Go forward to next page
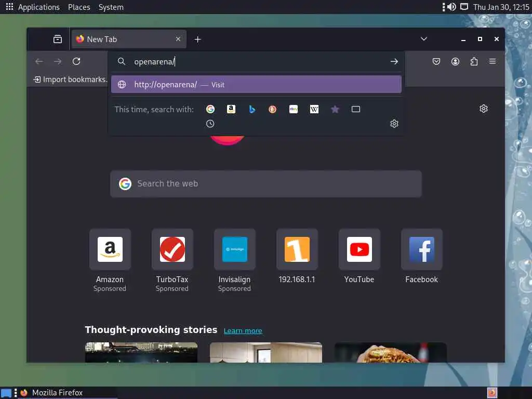This screenshot has width=532, height=399. coord(58,61)
